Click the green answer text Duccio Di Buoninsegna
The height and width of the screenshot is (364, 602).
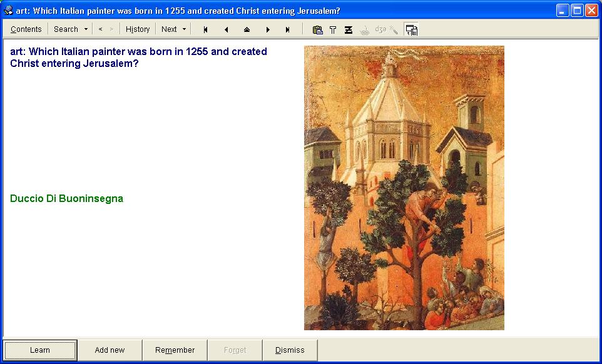67,199
